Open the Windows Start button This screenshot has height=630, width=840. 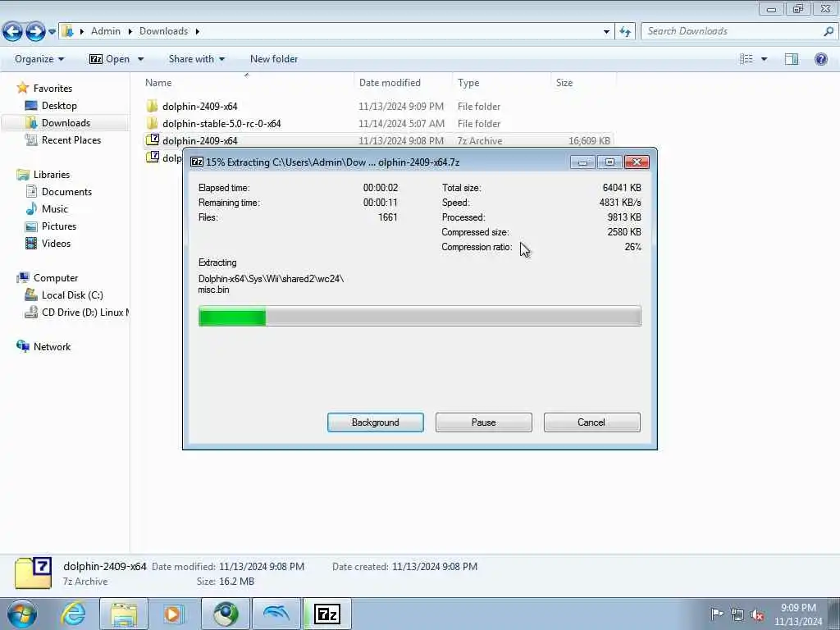point(22,614)
